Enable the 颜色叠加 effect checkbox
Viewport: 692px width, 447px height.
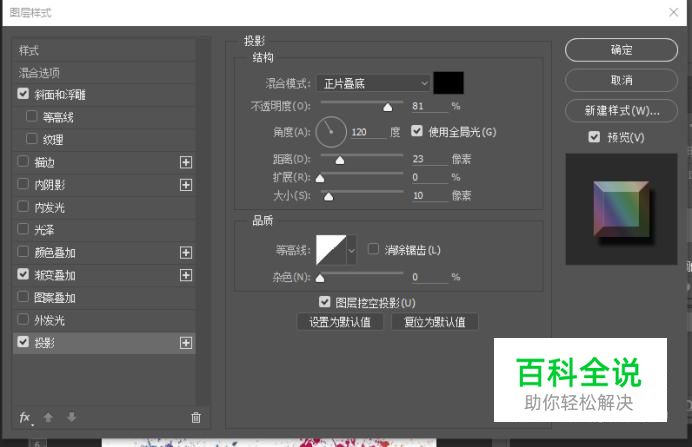pos(23,252)
